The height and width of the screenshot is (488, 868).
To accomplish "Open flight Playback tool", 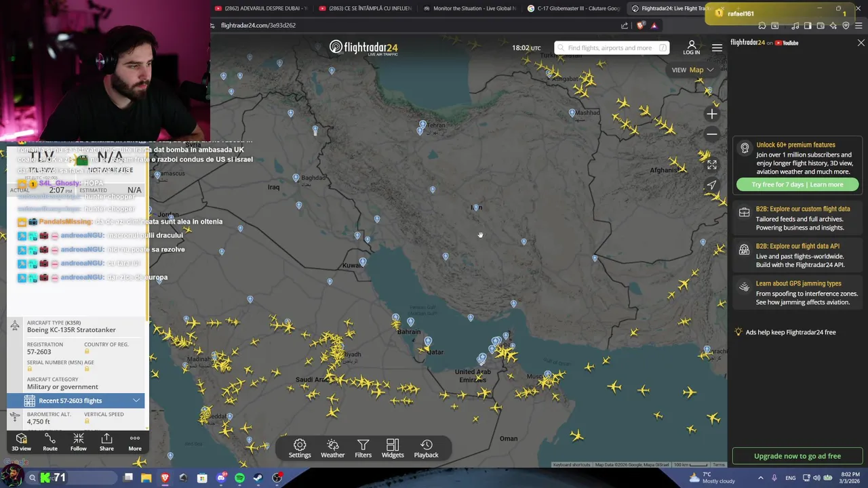I will tap(426, 448).
